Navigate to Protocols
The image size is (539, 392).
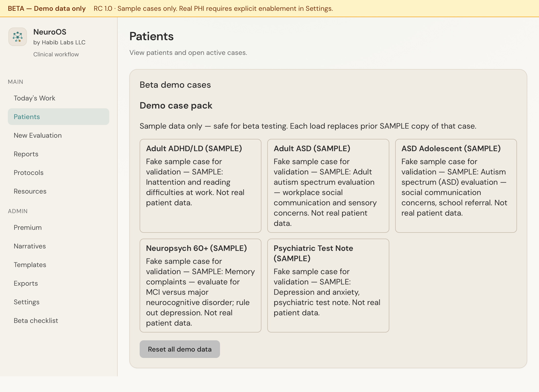tap(59, 172)
